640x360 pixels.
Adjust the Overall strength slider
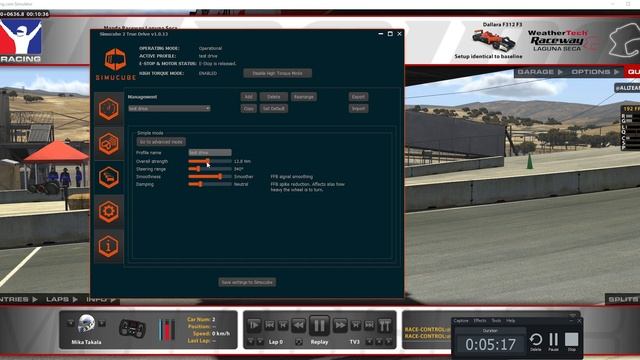210,161
